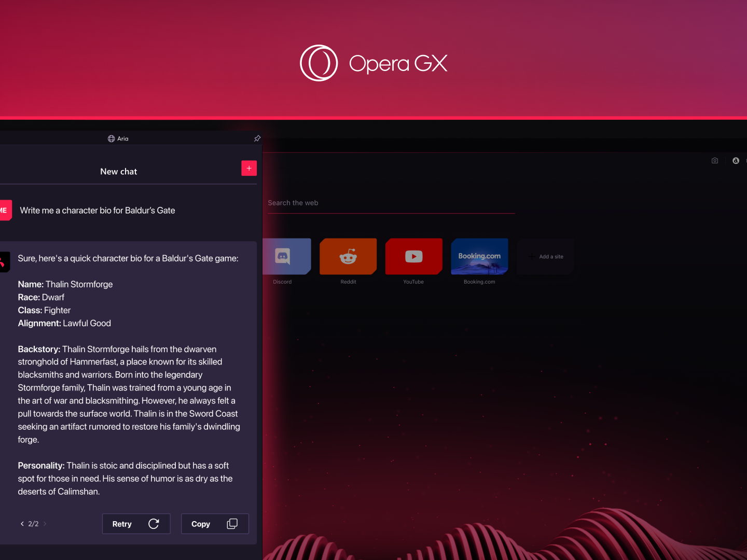
Task: Click the 'Name: Thalin Stormforge' line
Action: (65, 284)
